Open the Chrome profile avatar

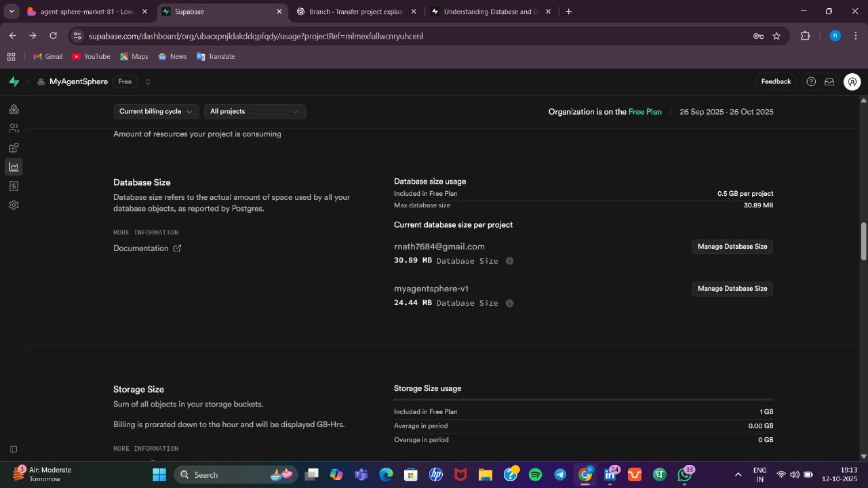(835, 36)
